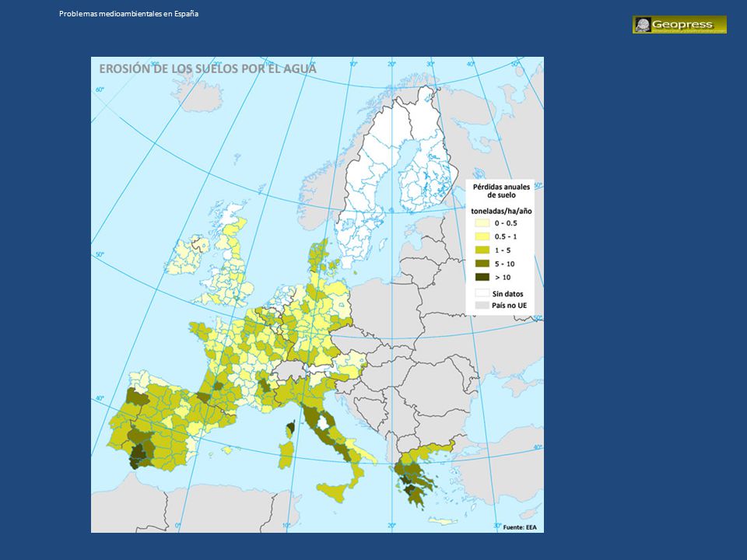
Task: Click the Corsica island on the map
Action: click(x=290, y=429)
